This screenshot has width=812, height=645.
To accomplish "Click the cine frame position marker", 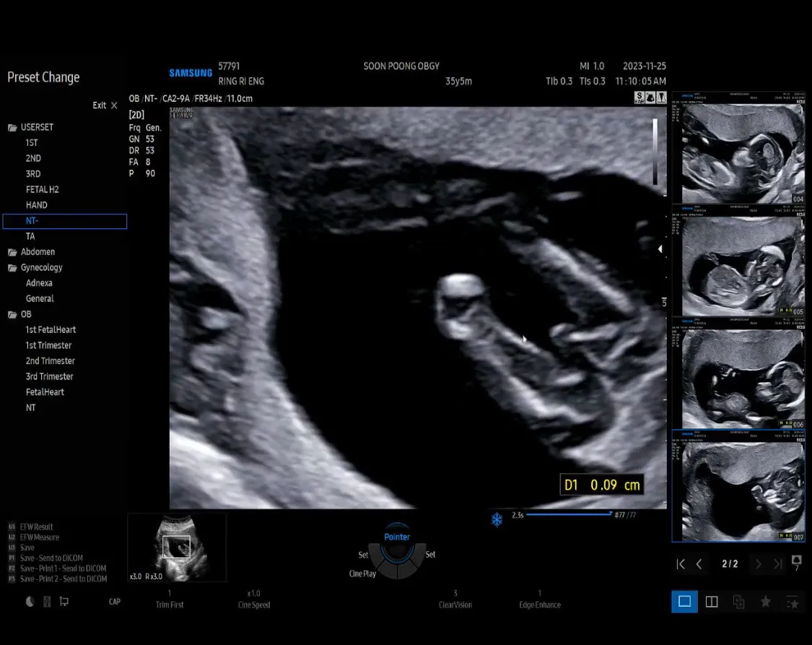I will click(x=611, y=514).
